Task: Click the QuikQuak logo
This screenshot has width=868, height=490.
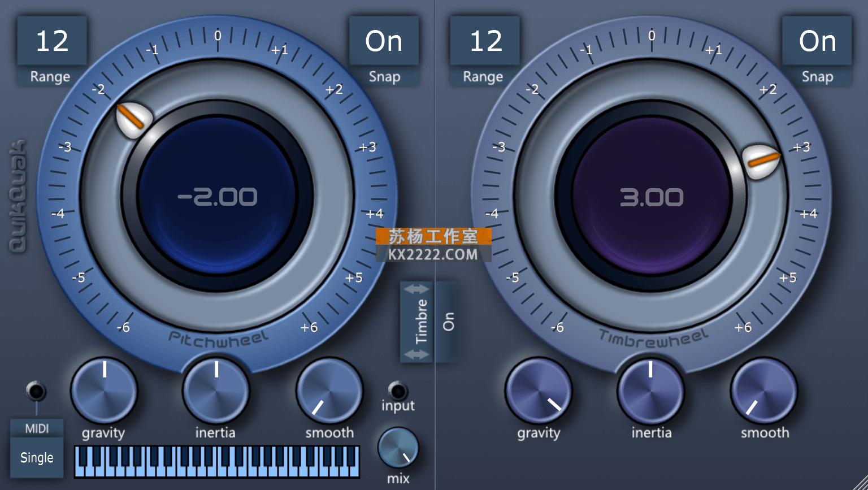Action: 18,196
